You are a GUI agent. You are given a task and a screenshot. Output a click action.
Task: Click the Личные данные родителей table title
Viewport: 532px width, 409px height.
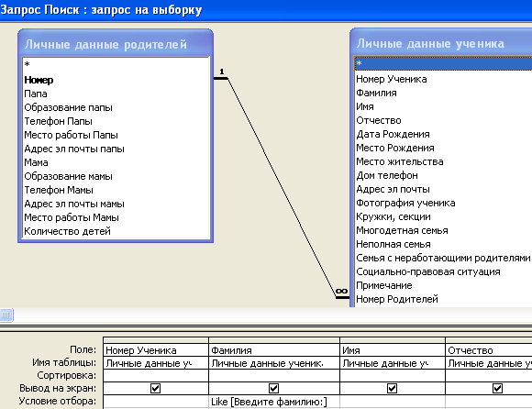[105, 44]
